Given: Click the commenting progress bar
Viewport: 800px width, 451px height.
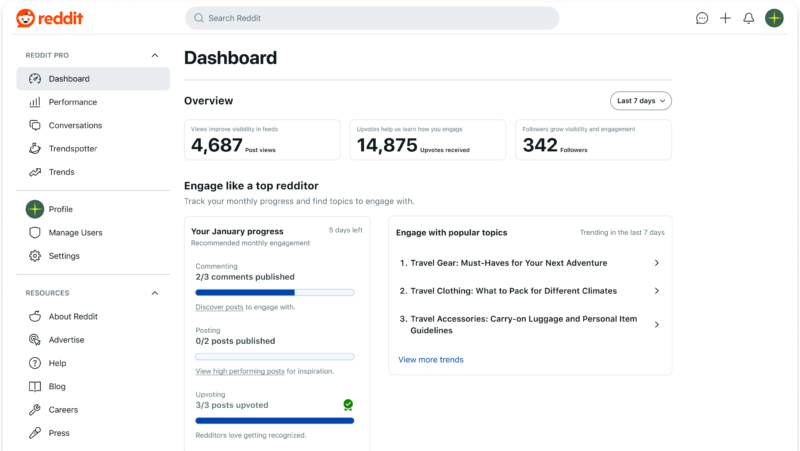Looking at the screenshot, I should [274, 292].
